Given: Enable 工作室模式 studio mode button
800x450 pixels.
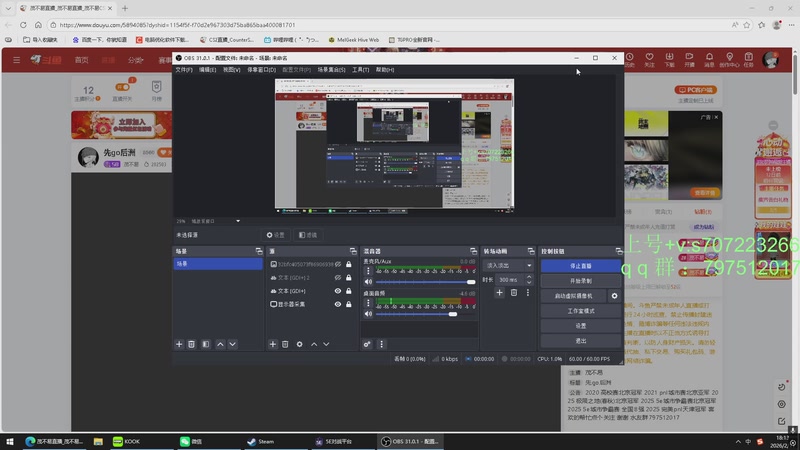Looking at the screenshot, I should pos(581,311).
